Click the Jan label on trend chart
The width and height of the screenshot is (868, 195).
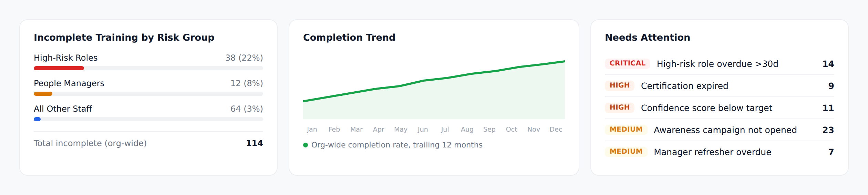312,130
